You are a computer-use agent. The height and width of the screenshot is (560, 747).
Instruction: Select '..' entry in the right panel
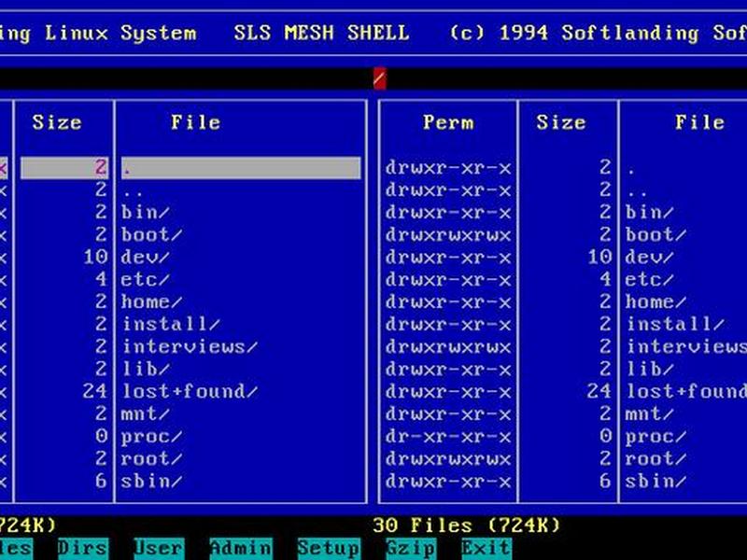(x=637, y=190)
